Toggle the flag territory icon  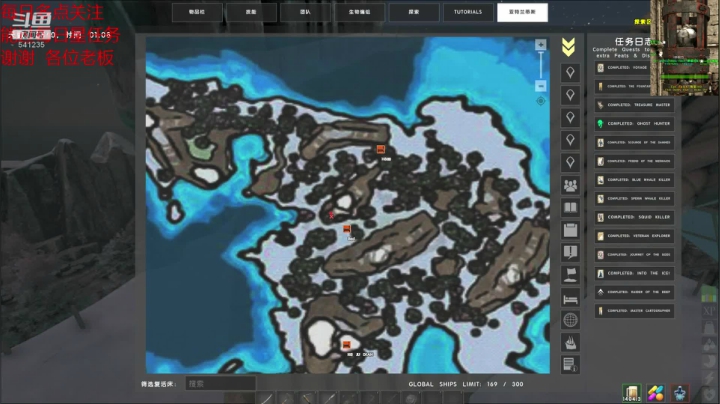pyautogui.click(x=570, y=275)
